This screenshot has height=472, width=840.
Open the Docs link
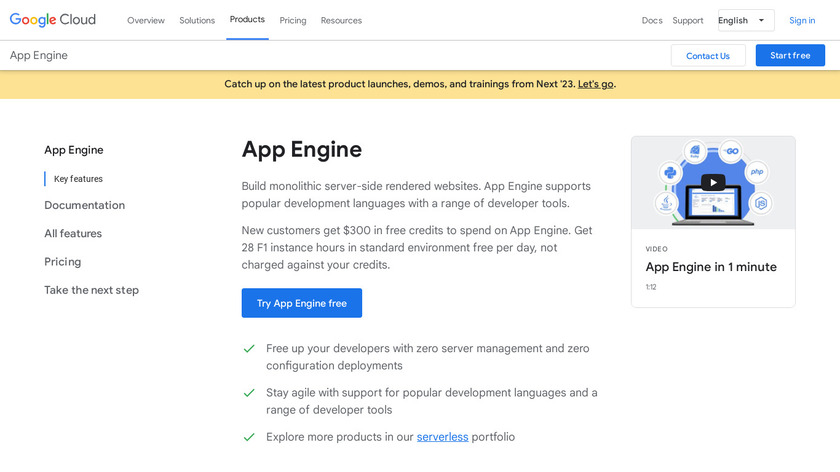click(652, 20)
